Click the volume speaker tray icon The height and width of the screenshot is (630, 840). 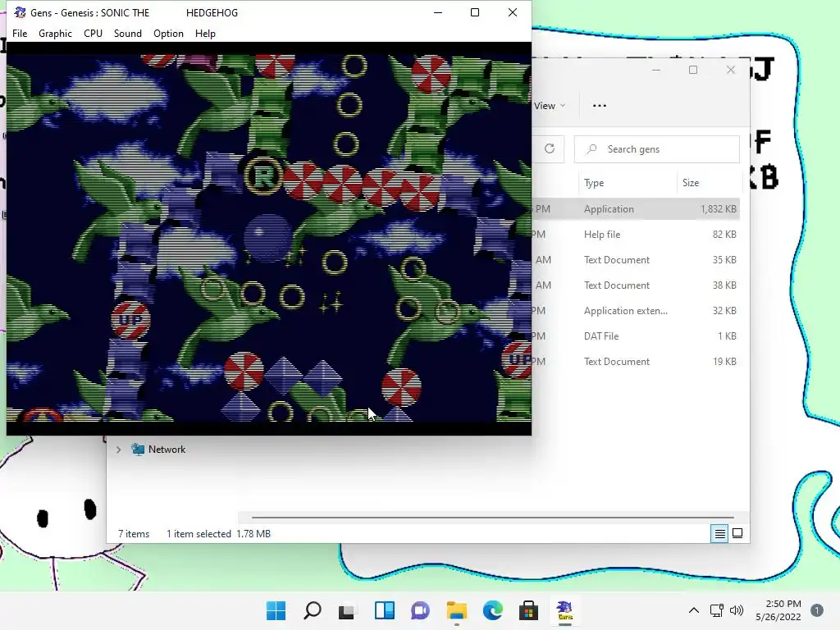tap(737, 610)
